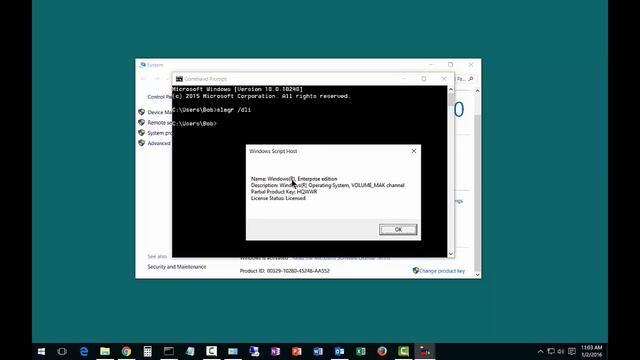640x360 pixels.
Task: Launch PowerPoint from the taskbar
Action: (296, 351)
